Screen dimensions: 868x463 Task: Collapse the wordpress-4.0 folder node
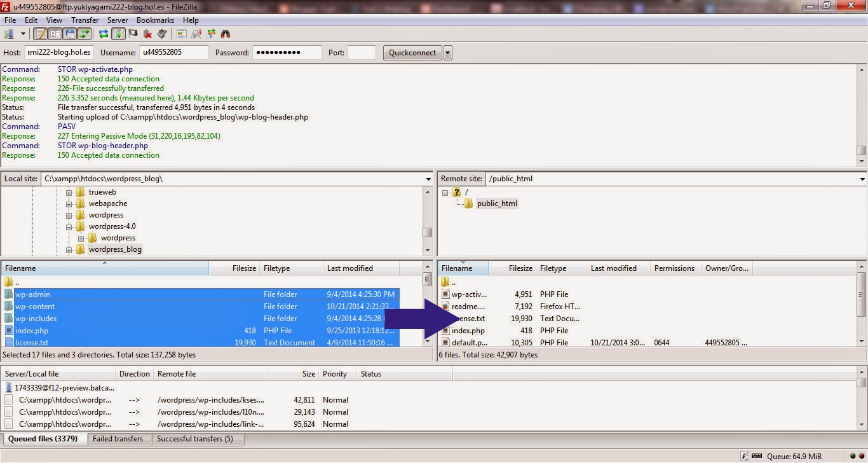(x=69, y=226)
